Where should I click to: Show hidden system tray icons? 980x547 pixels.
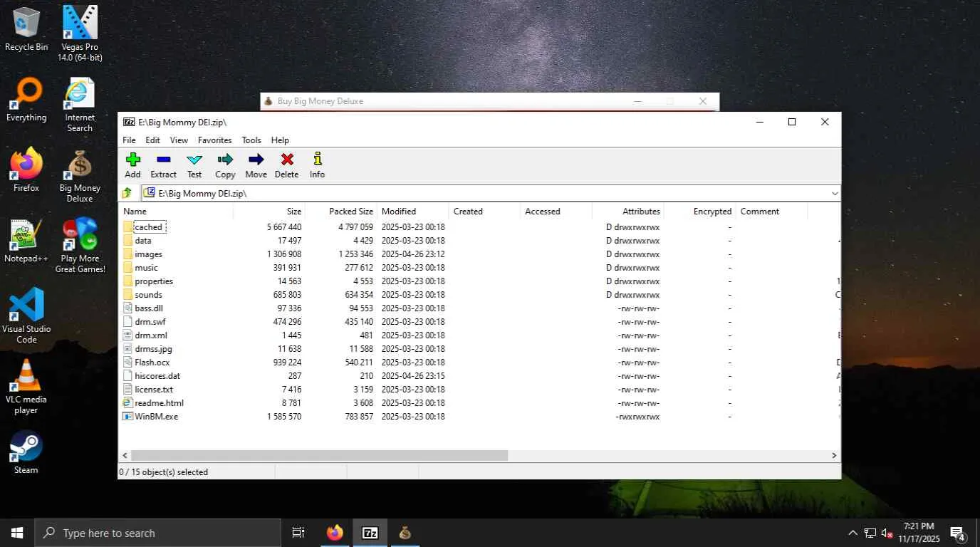pos(853,533)
